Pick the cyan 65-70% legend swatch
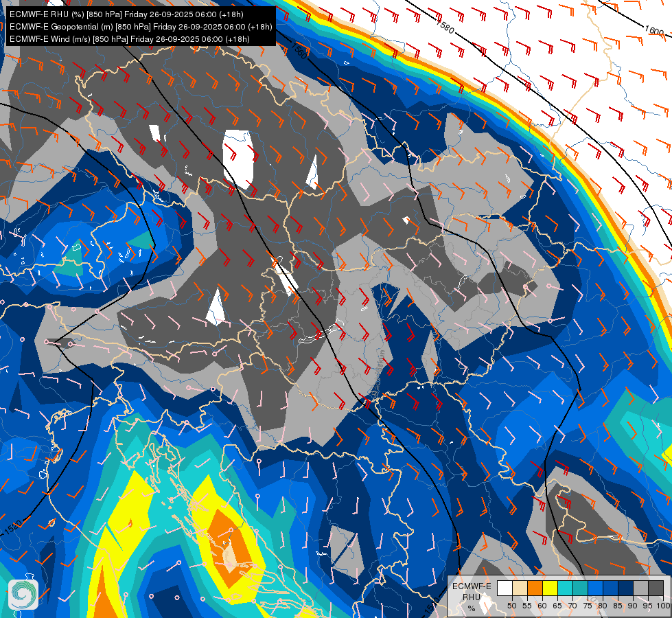The image size is (672, 618). pos(566,588)
